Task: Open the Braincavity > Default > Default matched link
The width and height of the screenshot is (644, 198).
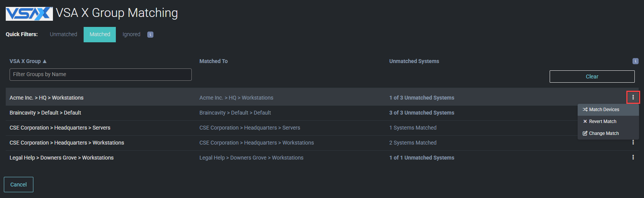Action: [x=235, y=113]
